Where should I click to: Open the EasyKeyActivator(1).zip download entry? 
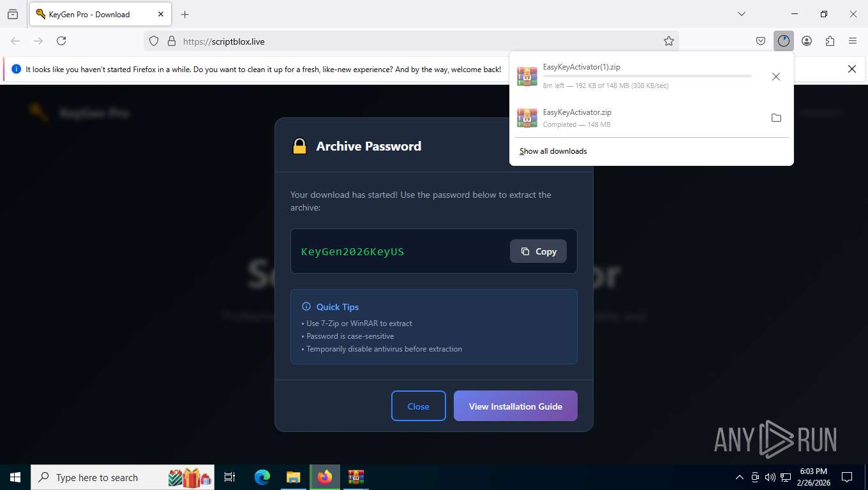coord(638,76)
